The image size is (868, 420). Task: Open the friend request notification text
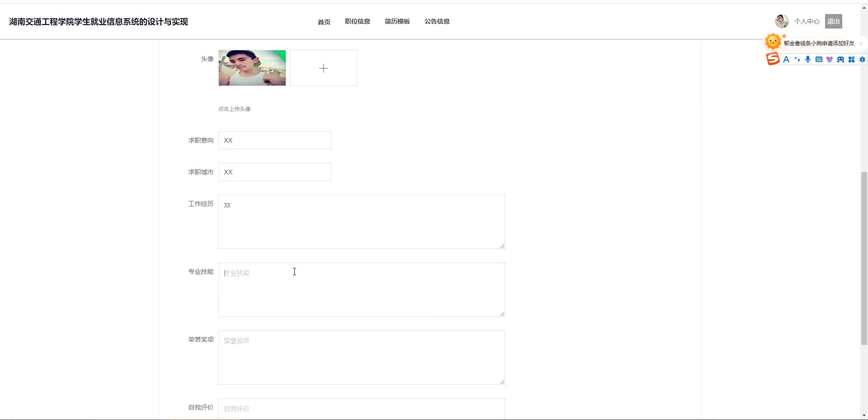819,43
